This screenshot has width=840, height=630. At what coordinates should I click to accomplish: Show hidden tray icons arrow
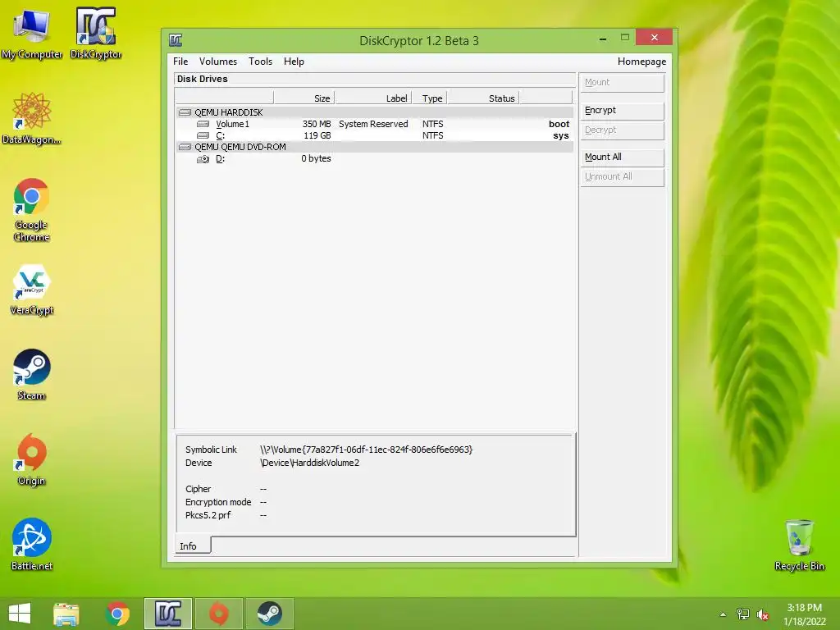724,614
